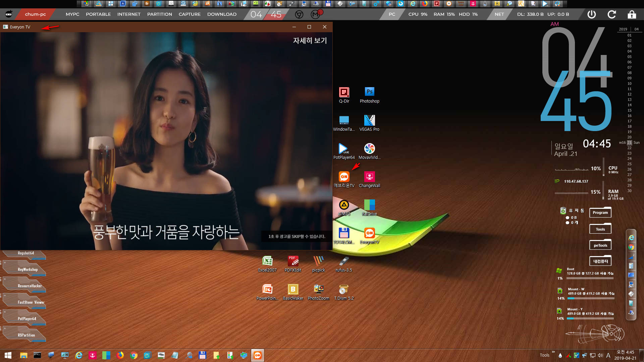Open the DOWNLOAD menu

tap(222, 14)
